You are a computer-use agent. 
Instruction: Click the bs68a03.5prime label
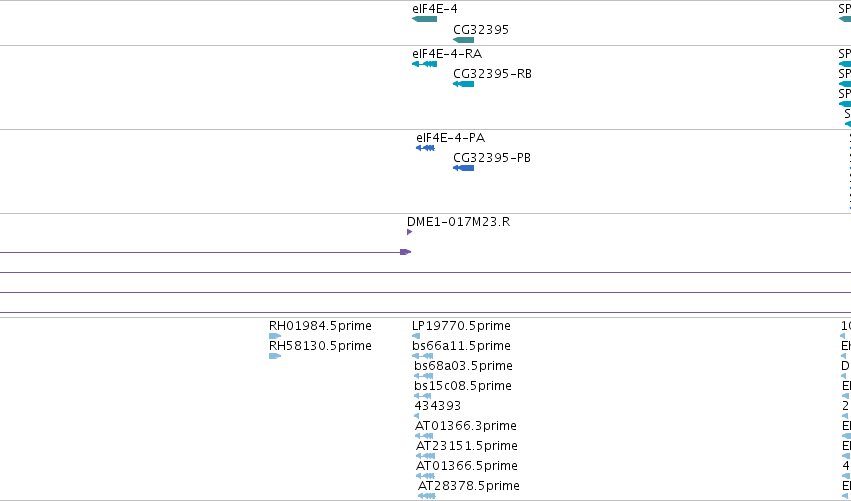pyautogui.click(x=463, y=366)
